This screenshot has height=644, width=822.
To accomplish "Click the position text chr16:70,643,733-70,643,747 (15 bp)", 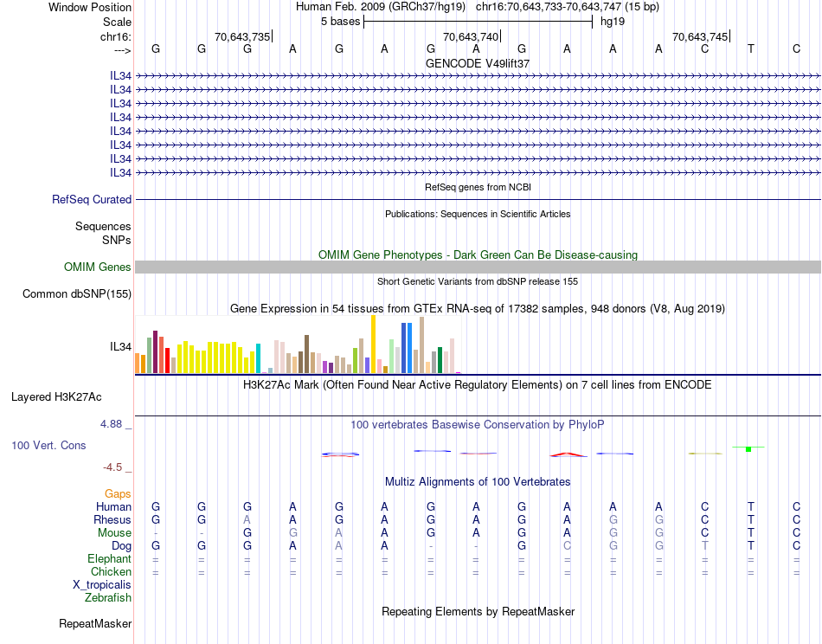I will (x=568, y=7).
